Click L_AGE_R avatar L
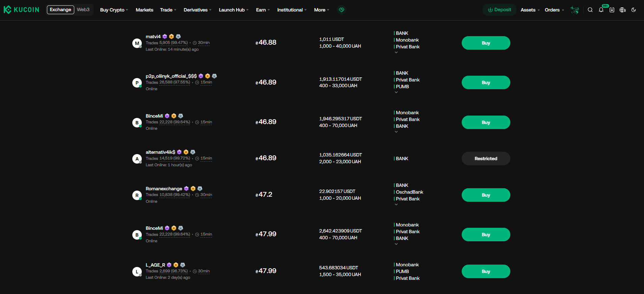Viewport: 644px width, 294px height. pos(137,272)
